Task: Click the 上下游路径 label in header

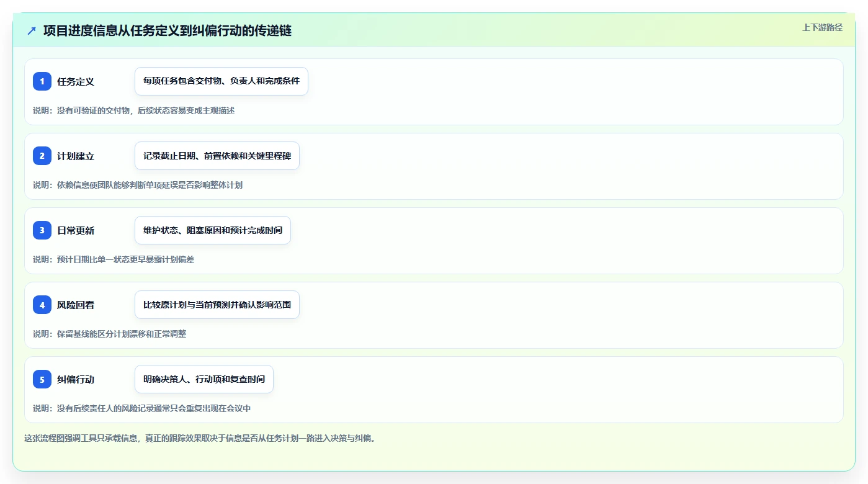Action: pyautogui.click(x=822, y=27)
